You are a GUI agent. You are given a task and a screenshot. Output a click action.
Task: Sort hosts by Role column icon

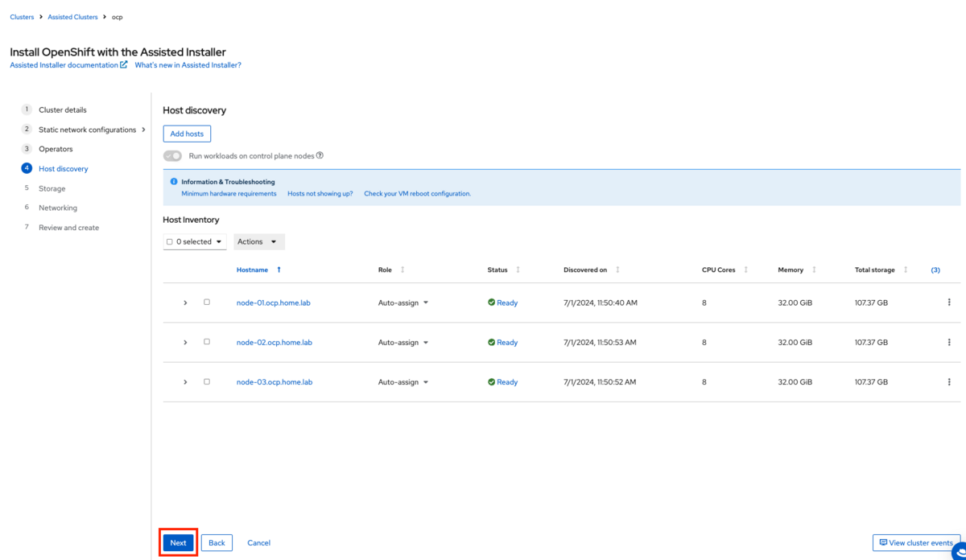coord(402,270)
